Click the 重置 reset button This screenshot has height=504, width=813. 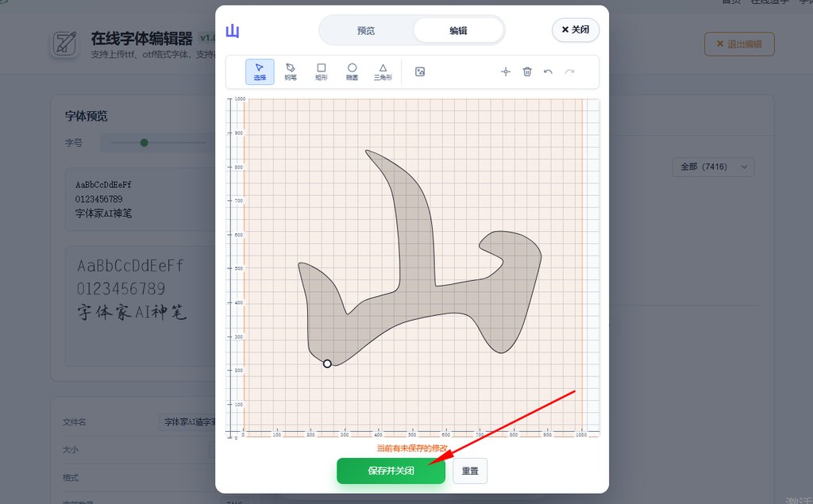pyautogui.click(x=470, y=471)
